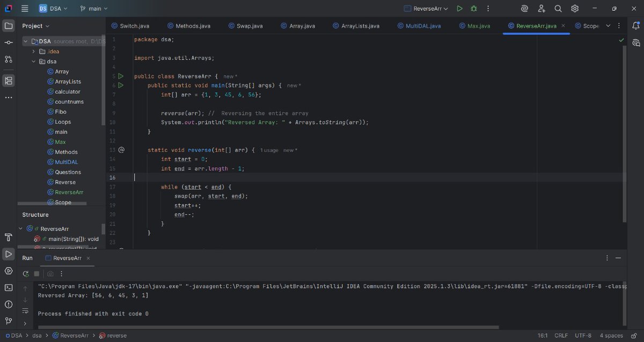The height and width of the screenshot is (342, 644).
Task: Open more run actions menu in title bar
Action: pos(488,9)
